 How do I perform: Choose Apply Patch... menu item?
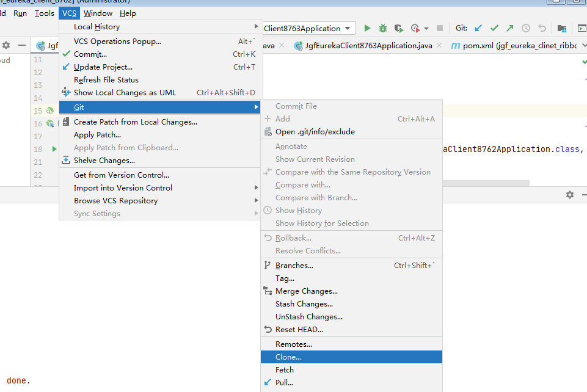point(160,135)
